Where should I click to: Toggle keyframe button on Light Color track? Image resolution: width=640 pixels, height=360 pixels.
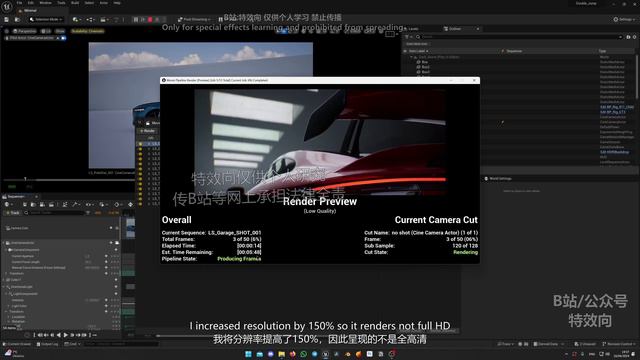pos(106,306)
